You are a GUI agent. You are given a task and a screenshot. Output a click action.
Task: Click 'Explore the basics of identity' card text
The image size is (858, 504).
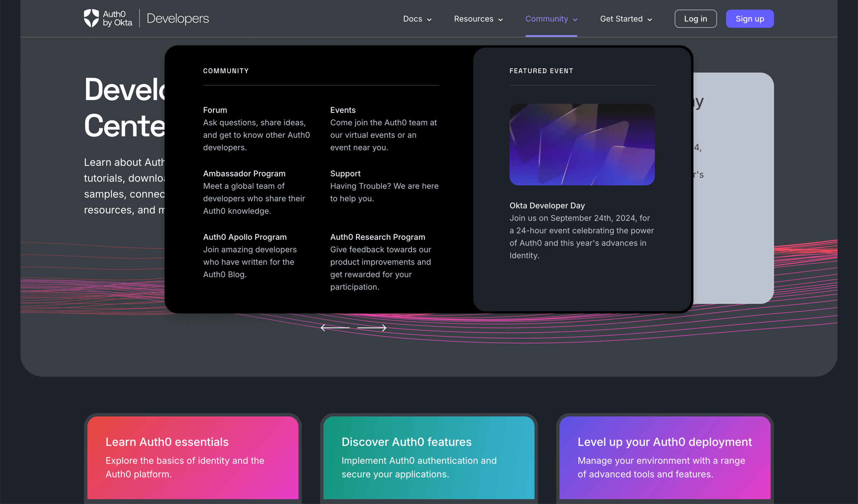click(x=185, y=467)
